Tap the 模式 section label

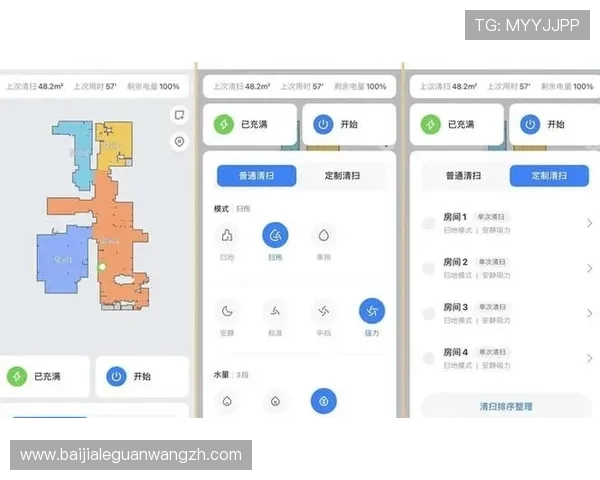click(221, 209)
